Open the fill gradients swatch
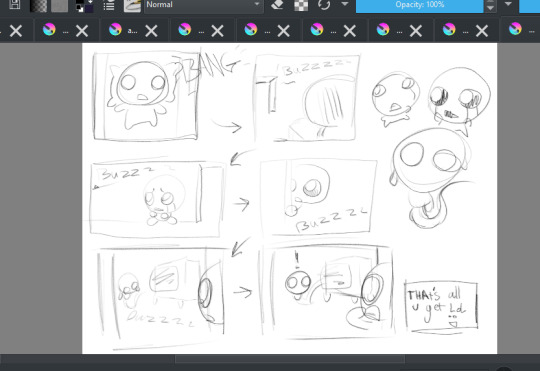 point(39,5)
